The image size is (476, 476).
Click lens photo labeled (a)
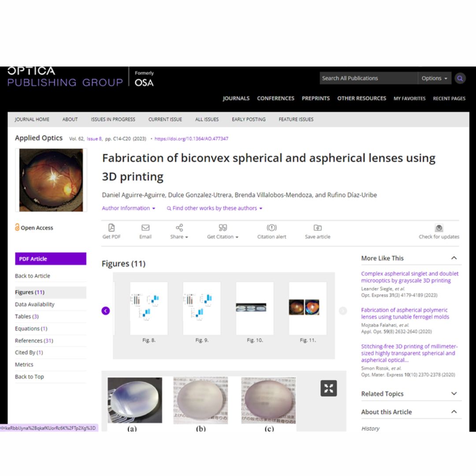[x=135, y=400]
